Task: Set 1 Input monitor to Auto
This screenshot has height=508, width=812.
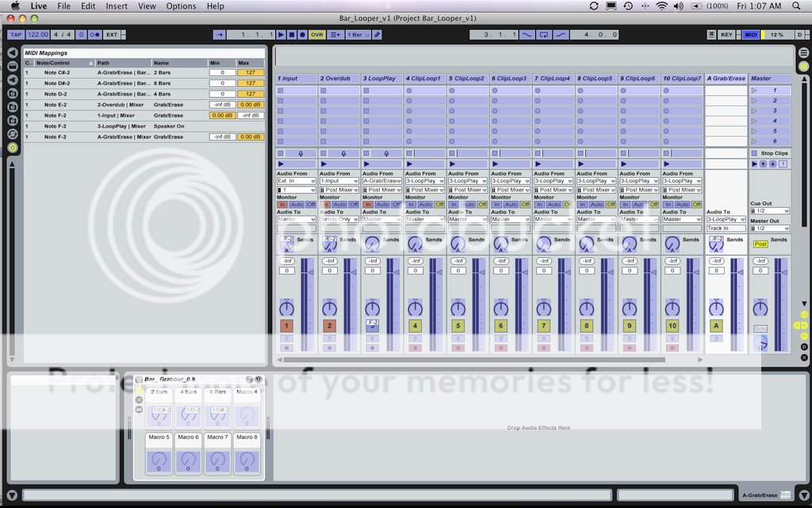Action: point(297,205)
